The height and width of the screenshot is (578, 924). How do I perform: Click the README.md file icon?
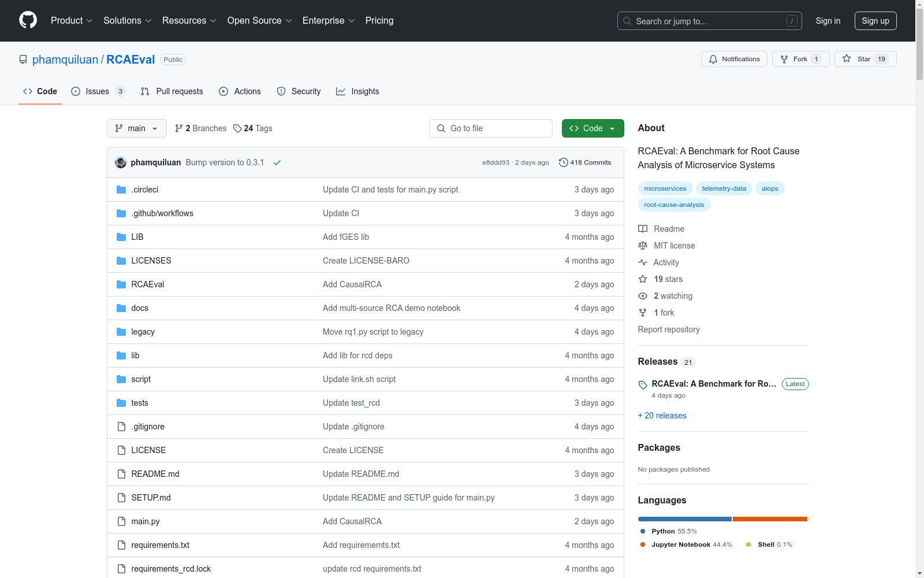point(121,474)
